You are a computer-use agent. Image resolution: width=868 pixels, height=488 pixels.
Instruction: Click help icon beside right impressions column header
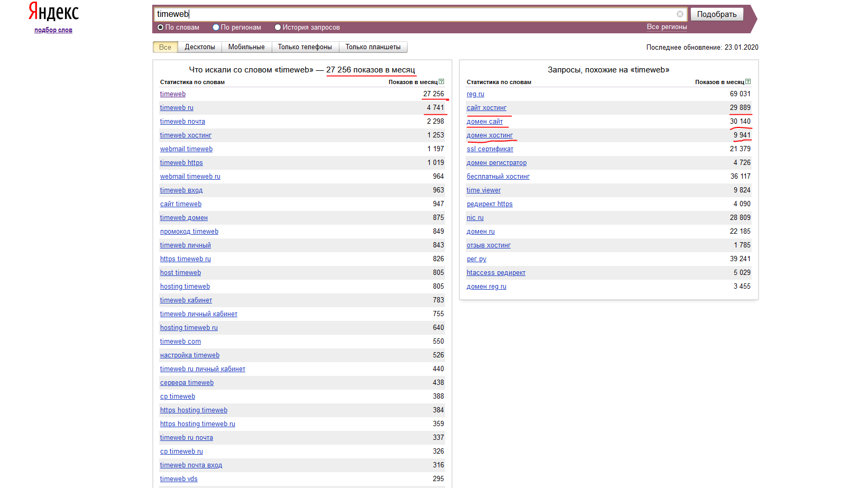tap(748, 82)
